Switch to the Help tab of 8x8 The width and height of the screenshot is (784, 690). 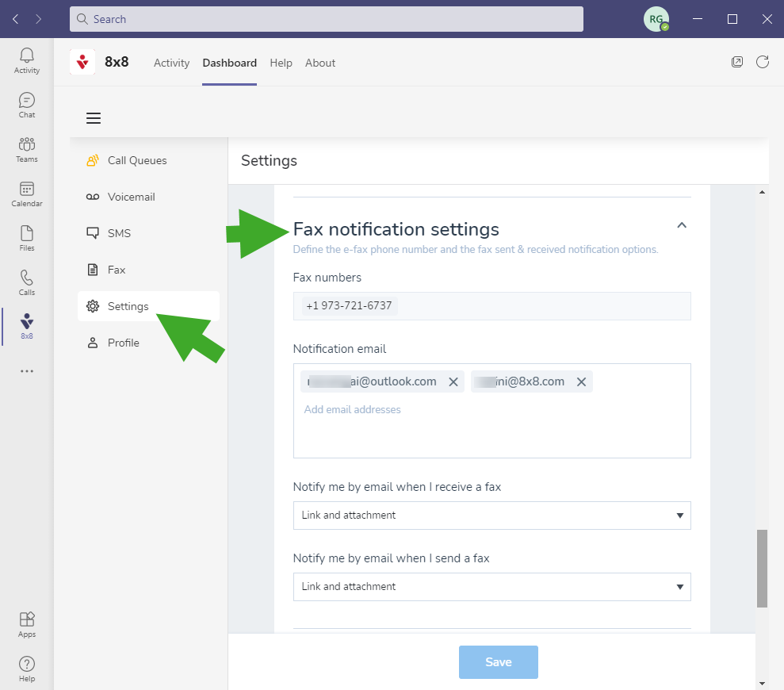tap(281, 63)
